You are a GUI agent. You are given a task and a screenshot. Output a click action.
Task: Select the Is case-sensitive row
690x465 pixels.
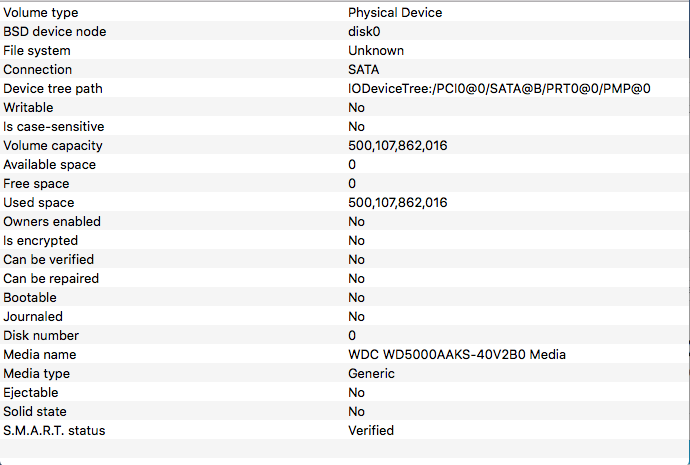[x=344, y=126]
